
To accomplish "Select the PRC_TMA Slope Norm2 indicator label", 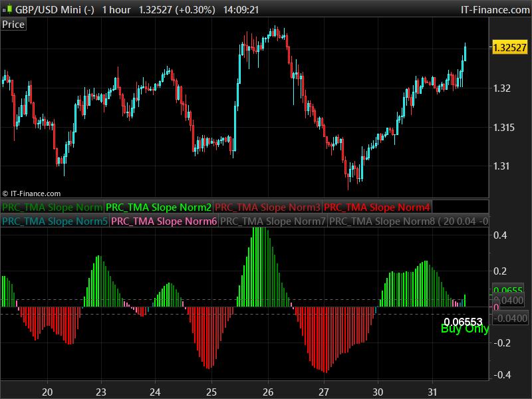I will pos(158,207).
